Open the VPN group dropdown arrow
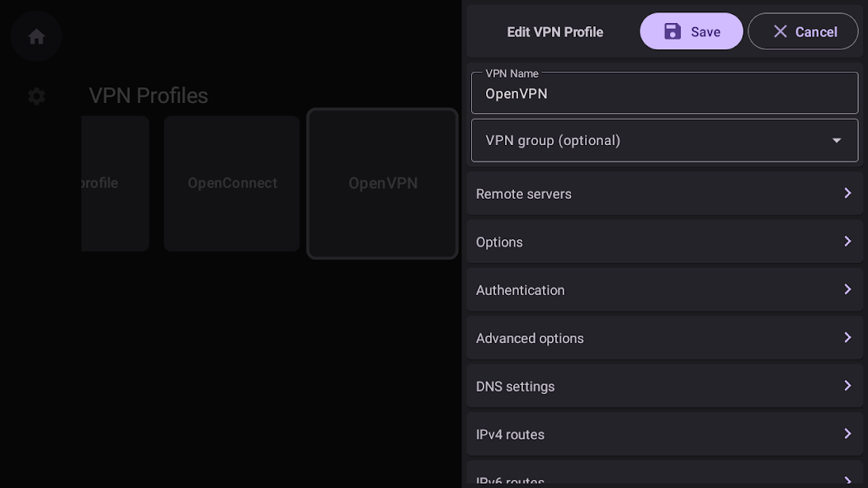This screenshot has height=488, width=868. (837, 140)
